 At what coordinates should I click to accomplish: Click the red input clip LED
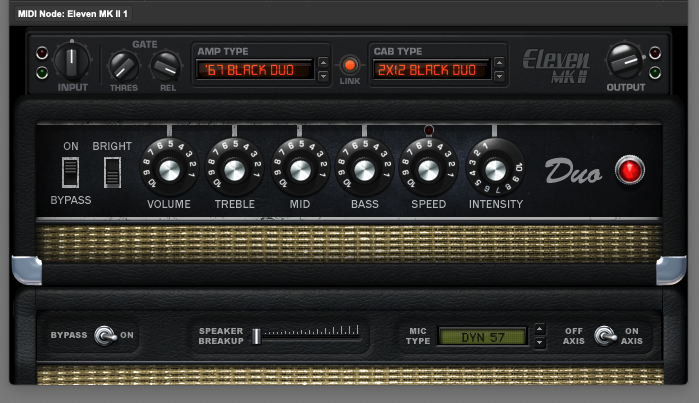pos(42,53)
